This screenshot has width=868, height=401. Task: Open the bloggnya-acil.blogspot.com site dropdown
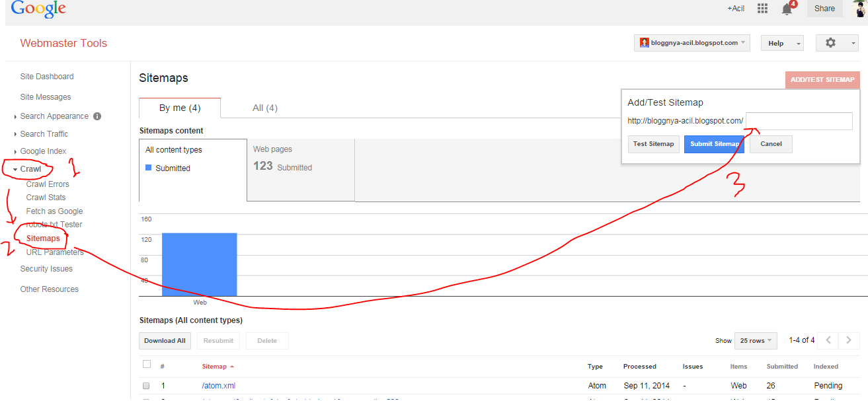[692, 43]
